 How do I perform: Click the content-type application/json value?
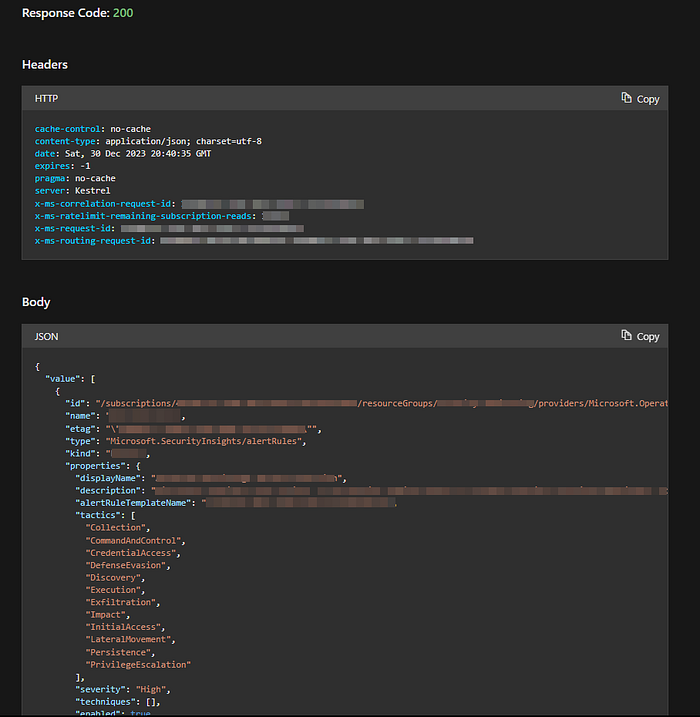176,141
